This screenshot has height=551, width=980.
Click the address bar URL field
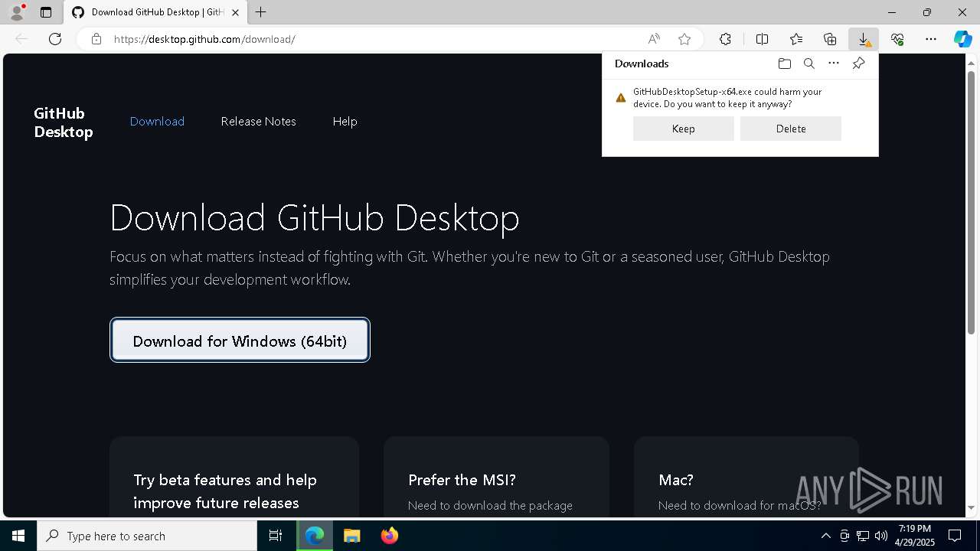375,39
